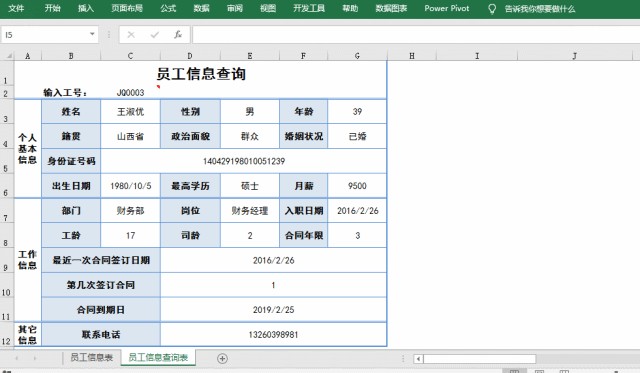Click the 合同年限 value 3

pyautogui.click(x=357, y=235)
